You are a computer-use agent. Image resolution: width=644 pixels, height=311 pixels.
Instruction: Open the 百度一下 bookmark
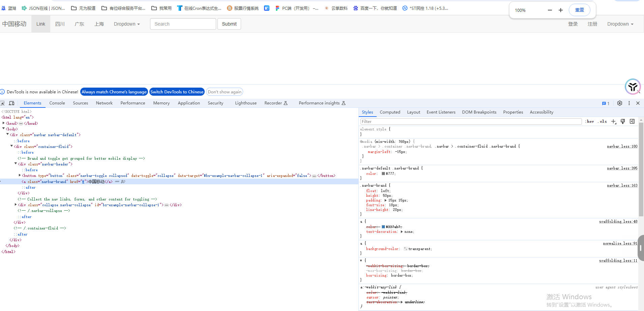(x=375, y=8)
